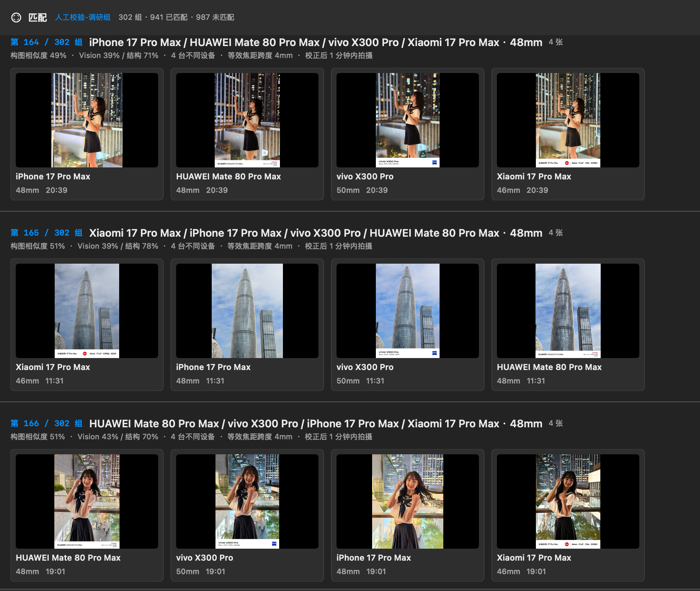The image size is (700, 591).
Task: Open Xiaomi 17 Pro Max photo in group 164
Action: click(x=568, y=120)
